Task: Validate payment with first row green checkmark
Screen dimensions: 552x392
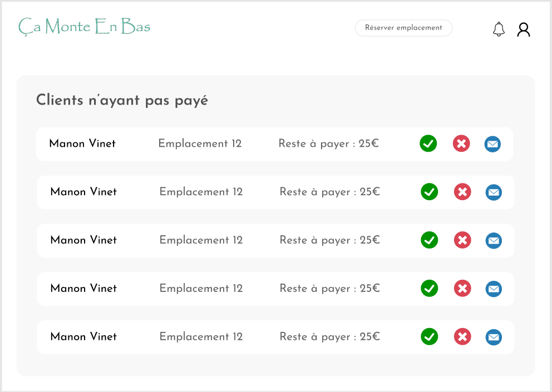Action: 428,144
